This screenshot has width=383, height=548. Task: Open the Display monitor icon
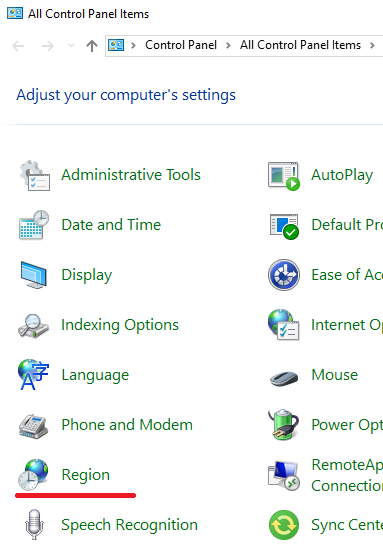[x=34, y=275]
